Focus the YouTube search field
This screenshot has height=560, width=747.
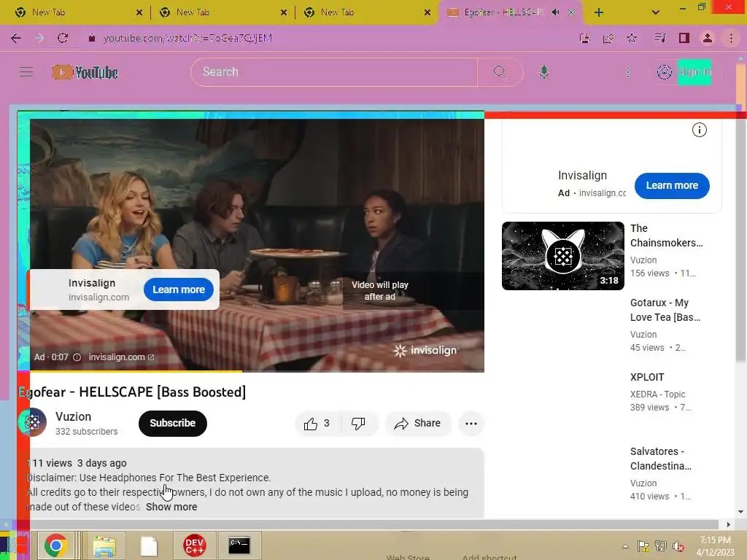tap(333, 72)
